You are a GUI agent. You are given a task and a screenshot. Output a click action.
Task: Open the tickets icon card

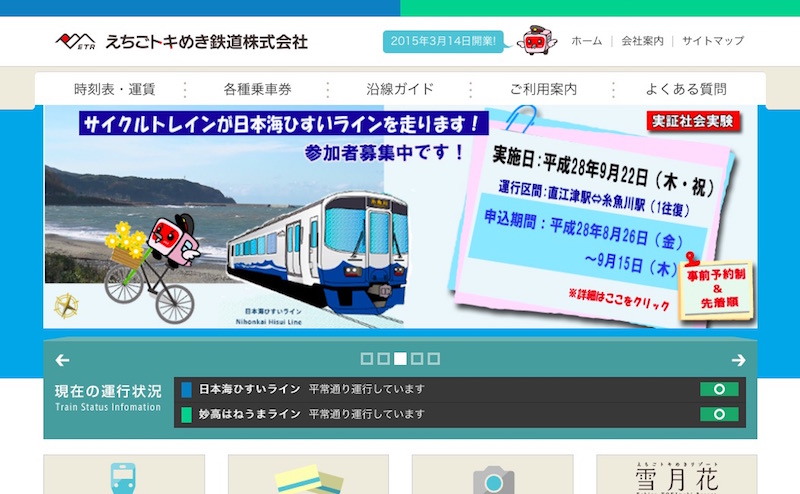point(308,474)
